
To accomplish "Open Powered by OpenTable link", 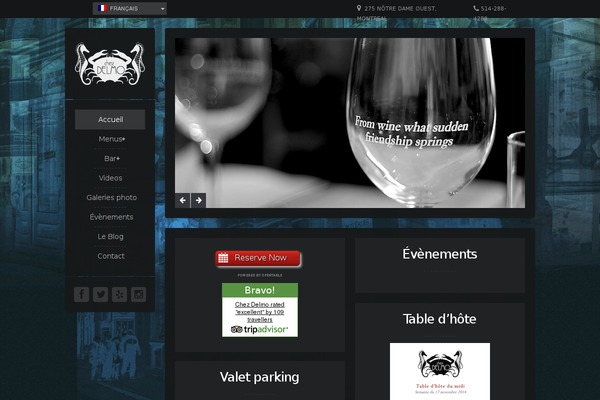I will pos(260,275).
